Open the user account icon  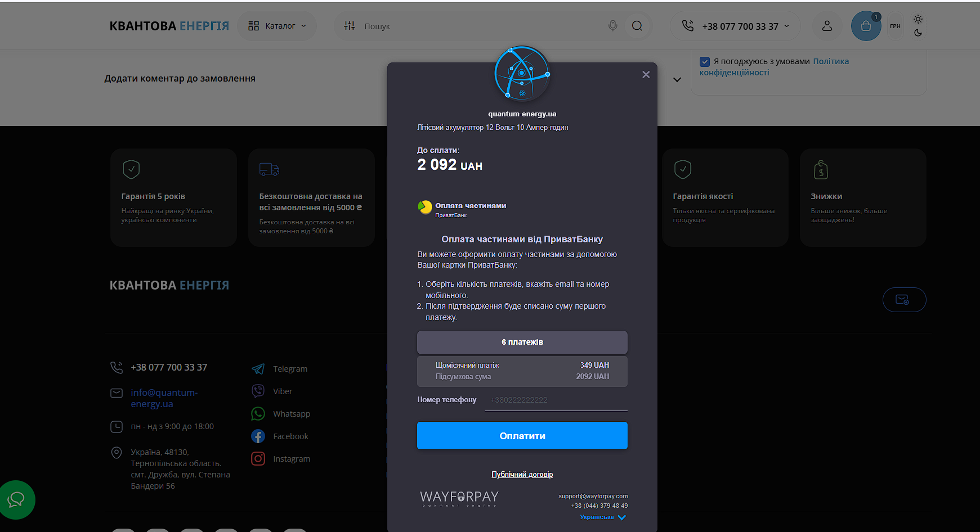click(827, 26)
